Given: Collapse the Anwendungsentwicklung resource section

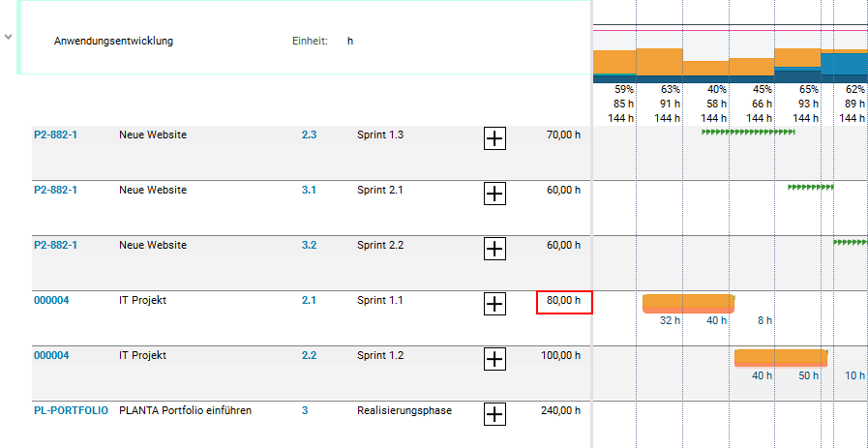Looking at the screenshot, I should coord(9,37).
